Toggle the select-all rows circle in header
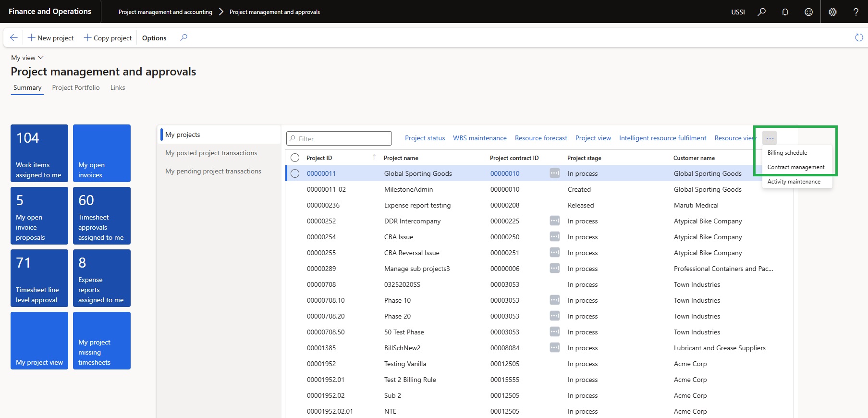 coord(295,158)
